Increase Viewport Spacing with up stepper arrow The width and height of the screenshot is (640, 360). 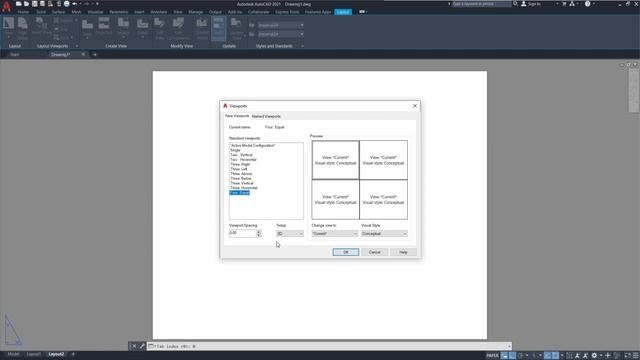259,232
